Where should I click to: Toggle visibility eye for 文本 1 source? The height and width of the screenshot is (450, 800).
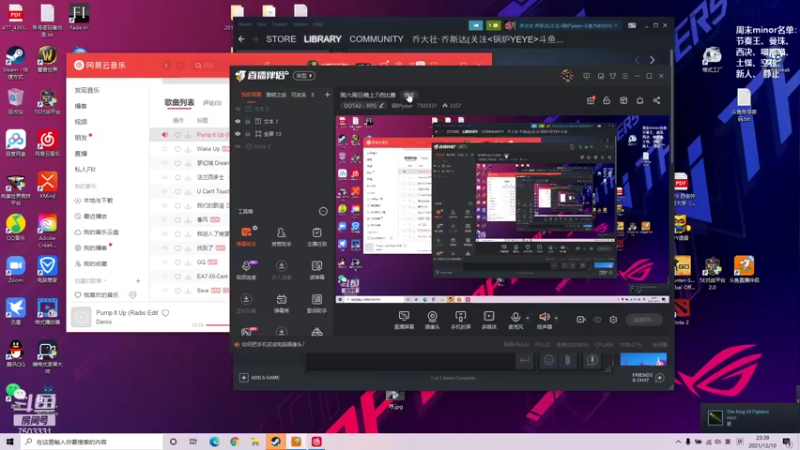click(238, 121)
